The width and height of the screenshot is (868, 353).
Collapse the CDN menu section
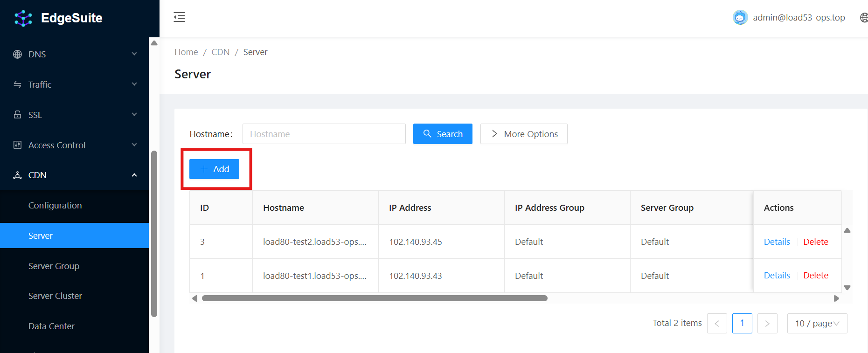point(134,175)
